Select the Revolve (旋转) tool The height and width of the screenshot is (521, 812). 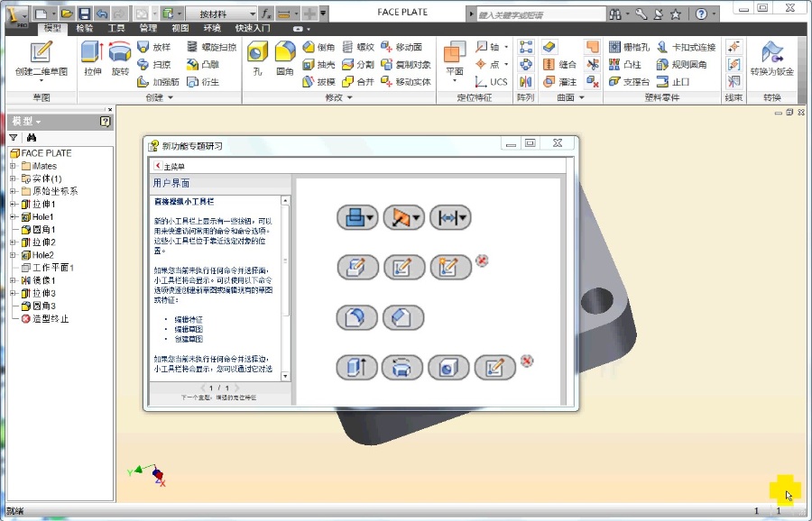pos(120,59)
